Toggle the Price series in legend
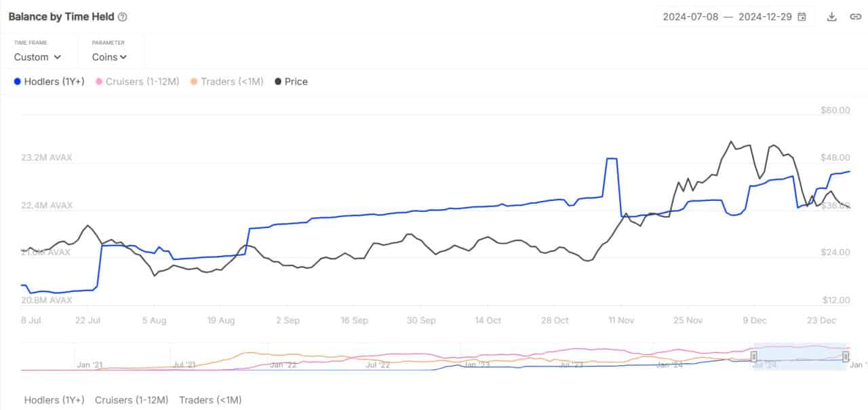Screen dimensions: 868x410 coord(296,81)
